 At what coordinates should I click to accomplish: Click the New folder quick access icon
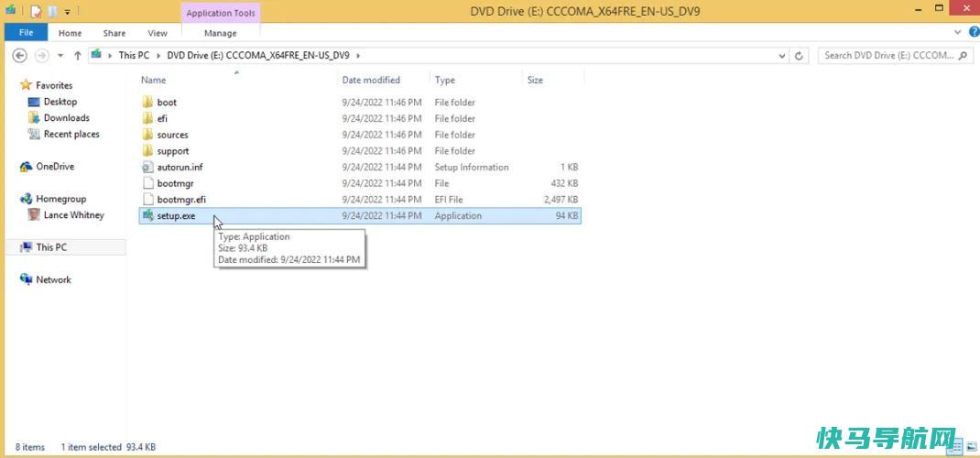[53, 10]
